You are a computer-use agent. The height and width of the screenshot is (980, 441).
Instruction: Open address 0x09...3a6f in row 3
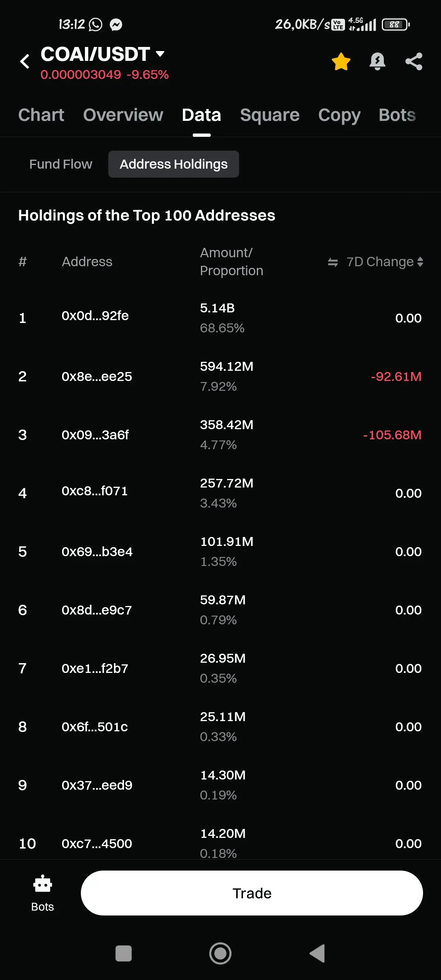click(x=95, y=435)
